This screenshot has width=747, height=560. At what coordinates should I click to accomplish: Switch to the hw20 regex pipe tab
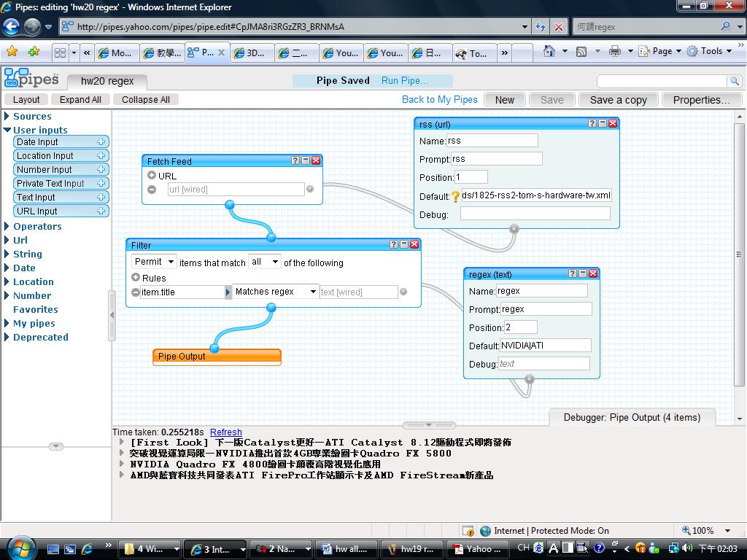pos(107,82)
